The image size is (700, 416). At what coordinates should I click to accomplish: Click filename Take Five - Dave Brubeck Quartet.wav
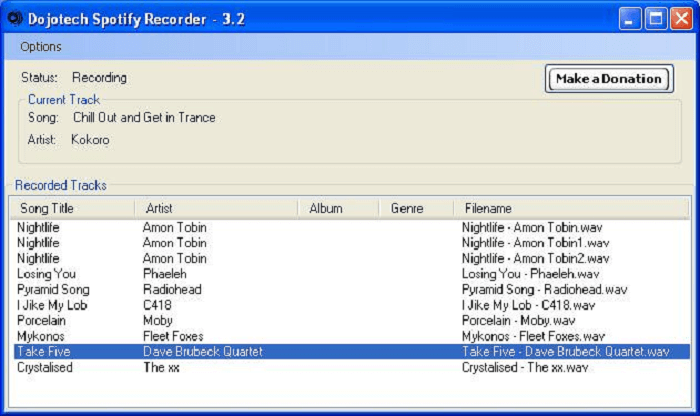[566, 352]
